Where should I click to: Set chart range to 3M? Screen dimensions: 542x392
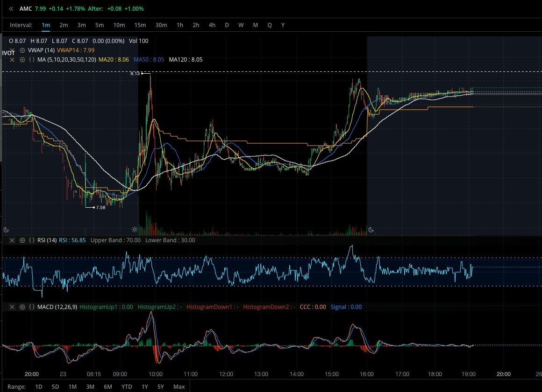coord(90,386)
